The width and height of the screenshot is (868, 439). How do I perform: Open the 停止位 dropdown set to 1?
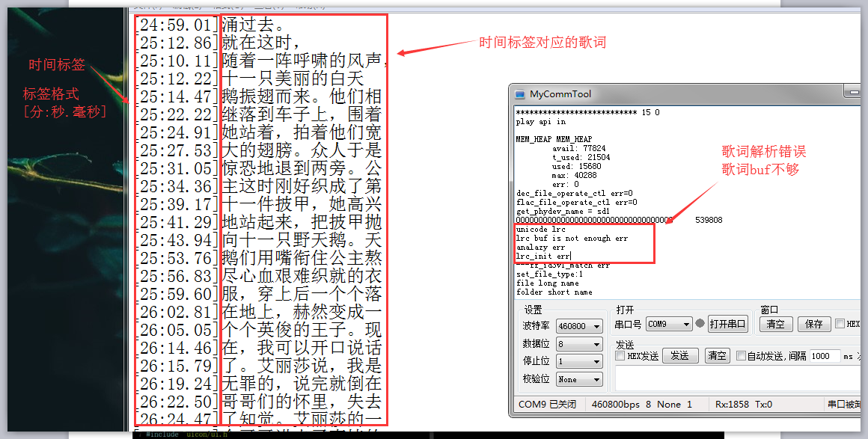pyautogui.click(x=580, y=361)
